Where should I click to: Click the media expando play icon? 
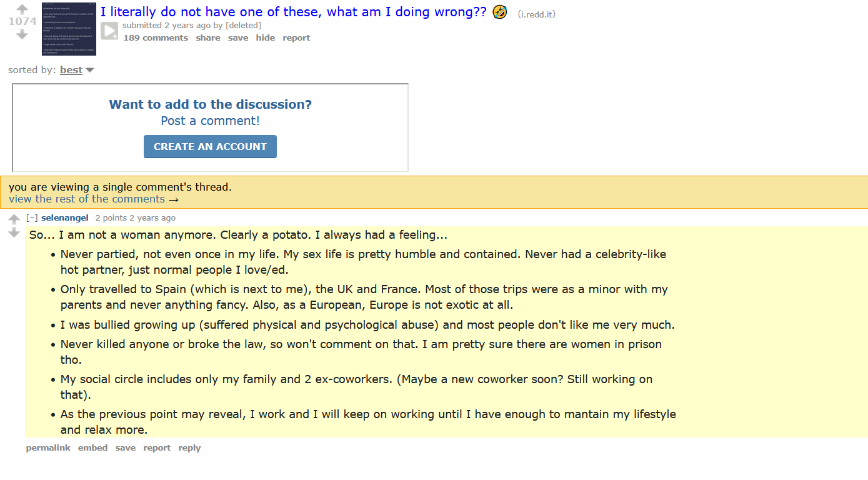[x=109, y=31]
